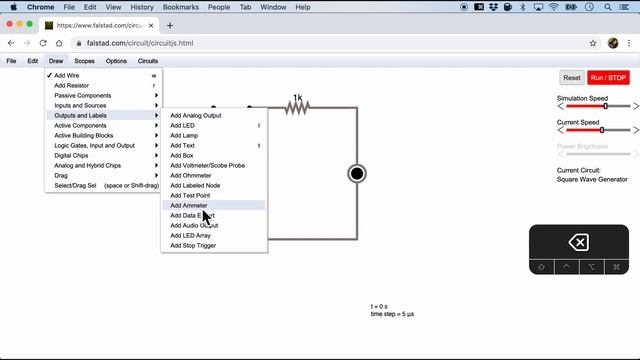This screenshot has height=360, width=640.
Task: Click the Reset button
Action: click(572, 78)
